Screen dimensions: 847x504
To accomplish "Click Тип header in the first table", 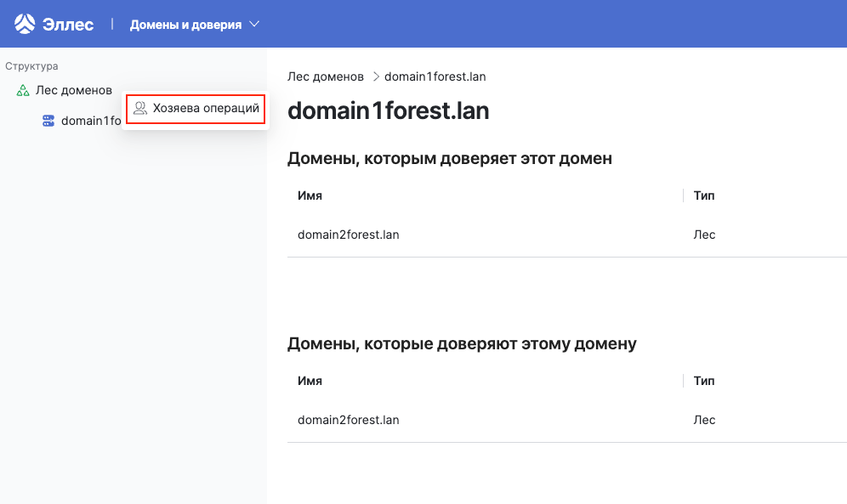I will coord(703,195).
